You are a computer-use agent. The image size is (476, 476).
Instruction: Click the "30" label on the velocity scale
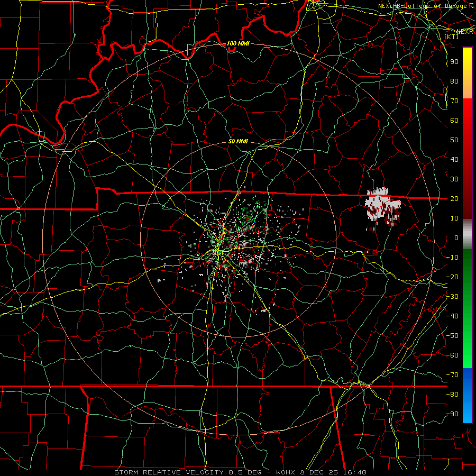454,179
